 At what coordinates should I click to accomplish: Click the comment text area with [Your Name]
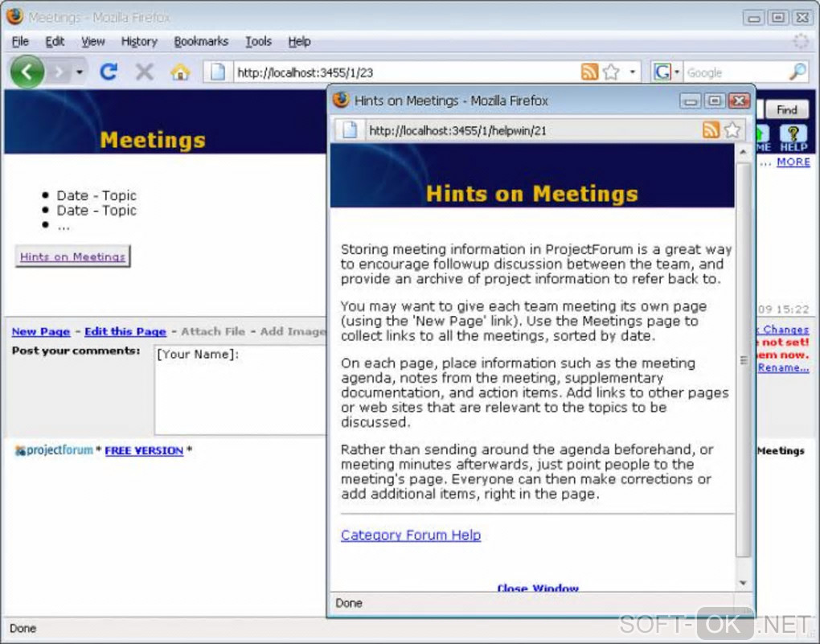coord(240,390)
